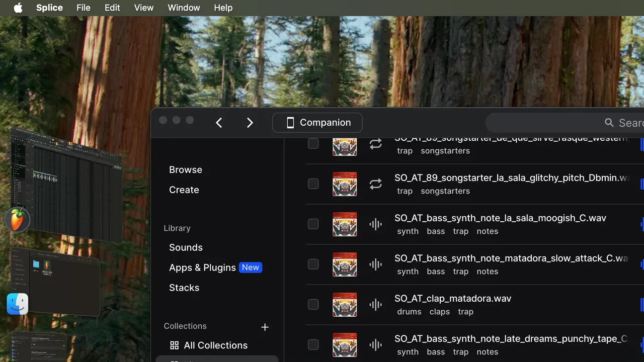This screenshot has height=362, width=644.
Task: Open the File menu
Action: pyautogui.click(x=84, y=8)
